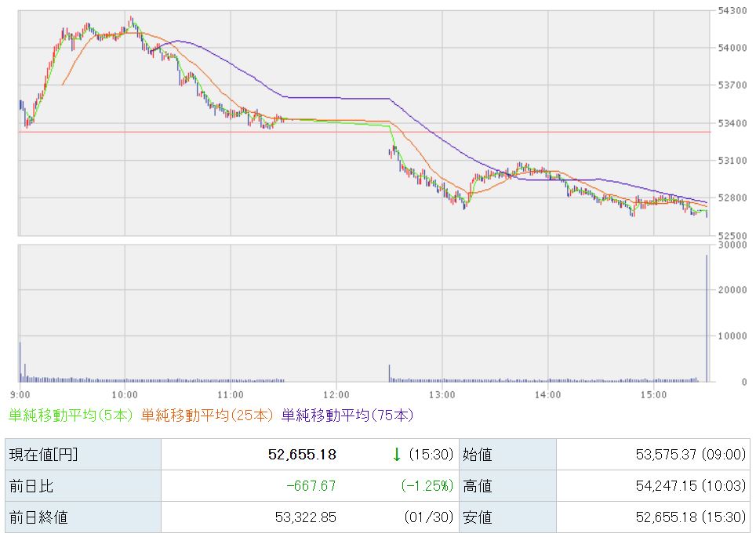Click the 10:00 time axis label
The image size is (756, 537).
(125, 394)
